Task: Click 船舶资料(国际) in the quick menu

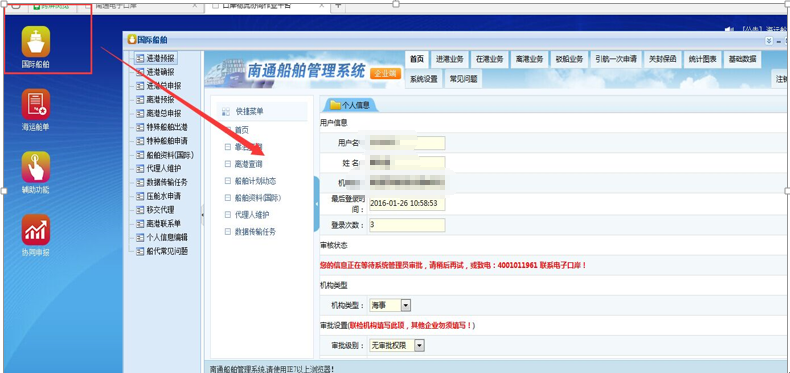Action: [x=258, y=198]
